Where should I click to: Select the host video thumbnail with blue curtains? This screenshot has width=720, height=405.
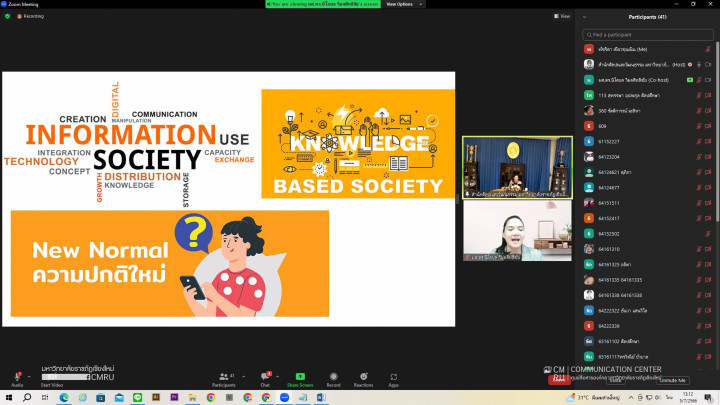pyautogui.click(x=518, y=168)
